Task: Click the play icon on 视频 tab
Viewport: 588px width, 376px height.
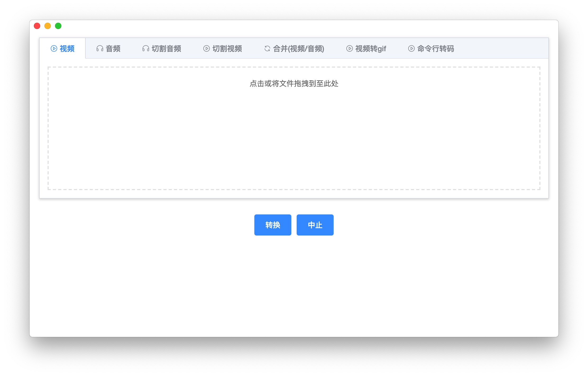Action: (54, 49)
